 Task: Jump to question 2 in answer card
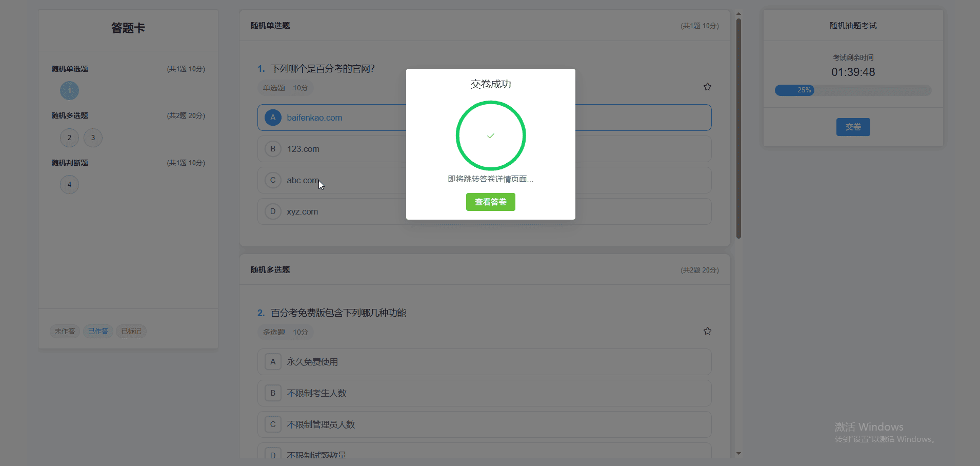(x=69, y=138)
